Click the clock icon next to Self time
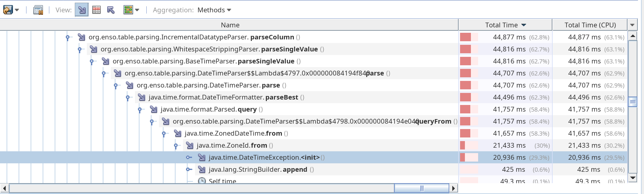Viewport: 644px width, 194px height. 201,181
